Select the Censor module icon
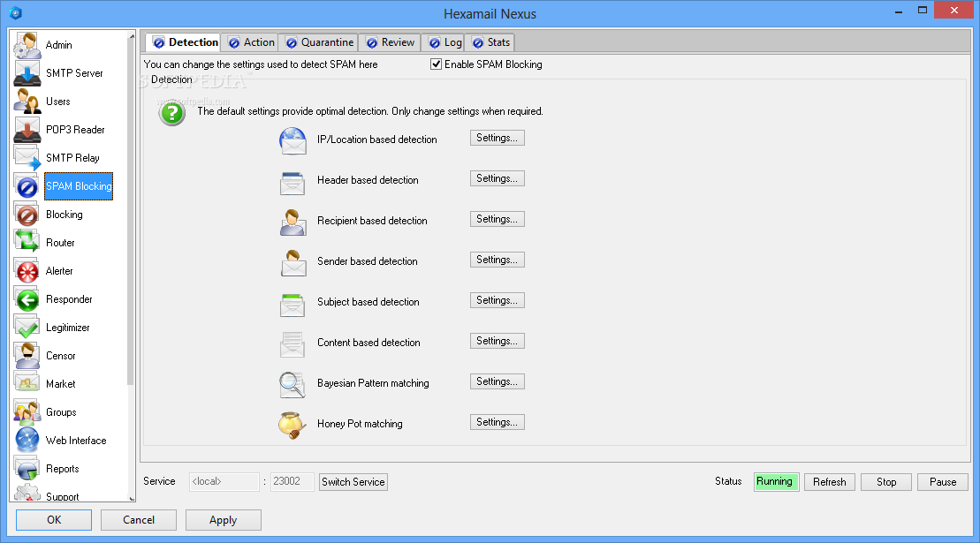This screenshot has width=980, height=543. [27, 356]
